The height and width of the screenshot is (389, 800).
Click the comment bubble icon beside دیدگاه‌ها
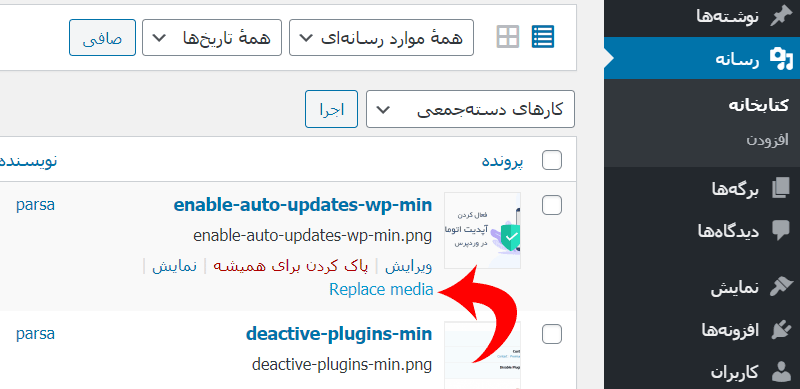tap(781, 231)
